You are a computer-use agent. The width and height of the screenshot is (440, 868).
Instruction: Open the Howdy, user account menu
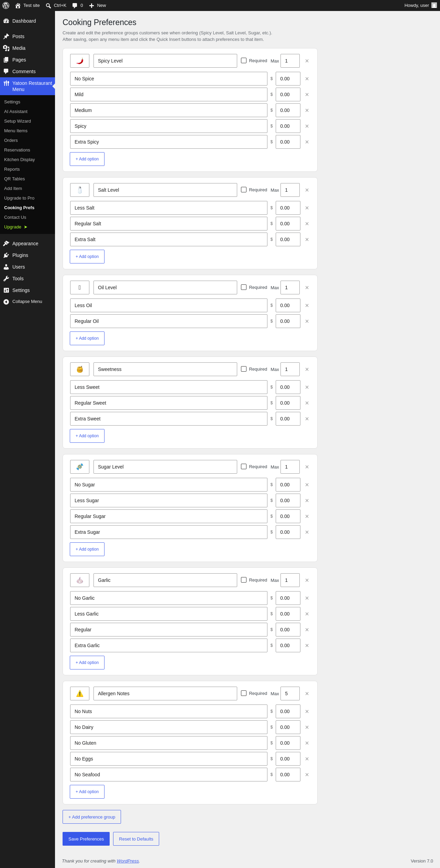[x=420, y=5]
